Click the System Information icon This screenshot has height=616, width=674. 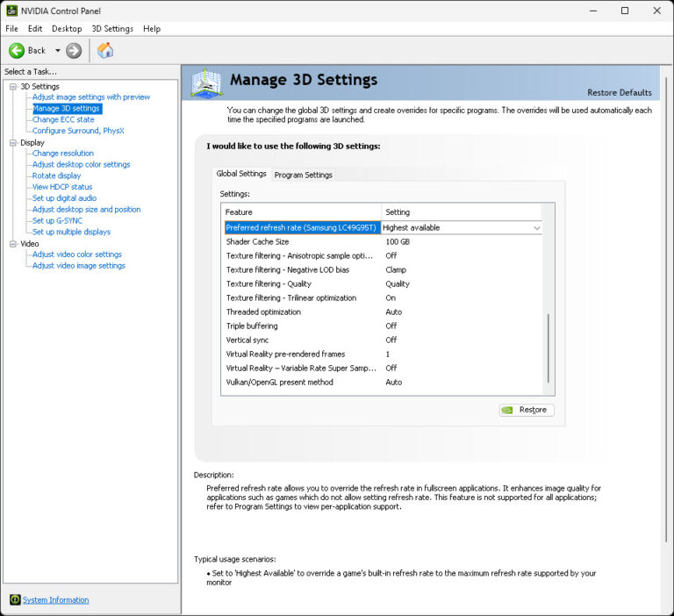point(15,600)
